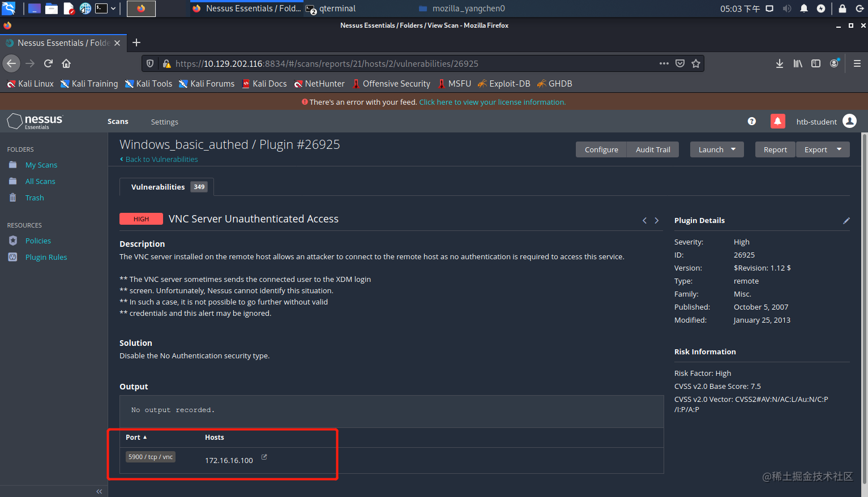This screenshot has width=868, height=497.
Task: Click the Firefox back arrow
Action: [11, 63]
